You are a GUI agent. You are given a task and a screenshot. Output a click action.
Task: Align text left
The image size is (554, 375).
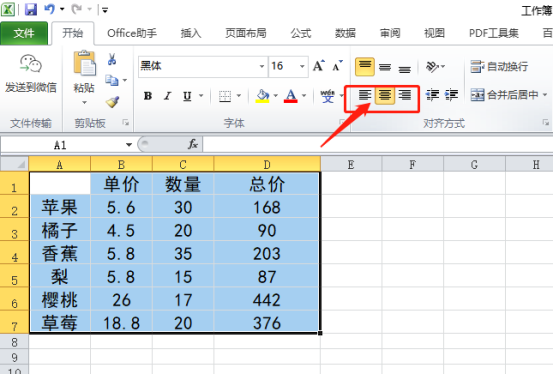[x=365, y=95]
